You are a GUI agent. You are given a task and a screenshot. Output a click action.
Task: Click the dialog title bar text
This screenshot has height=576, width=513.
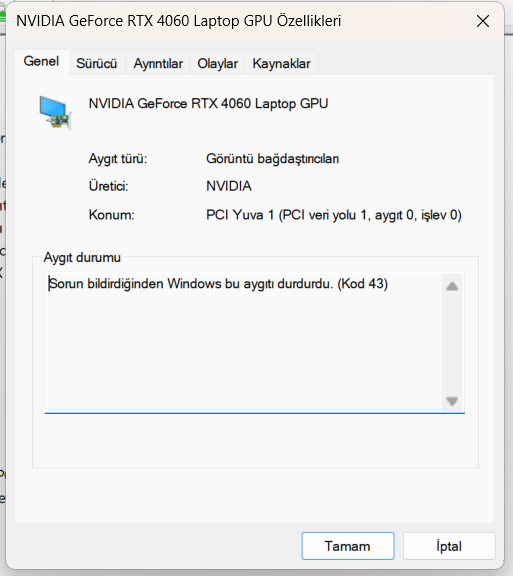[x=179, y=21]
